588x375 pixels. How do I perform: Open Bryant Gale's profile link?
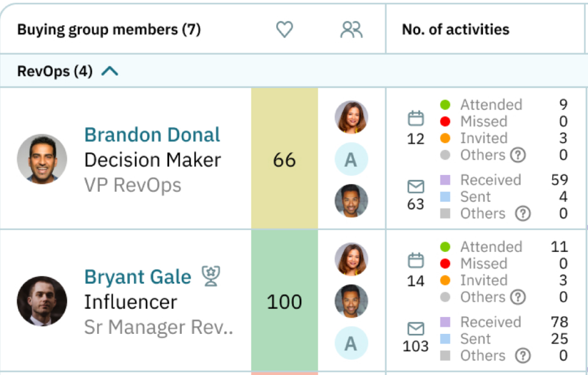(138, 277)
